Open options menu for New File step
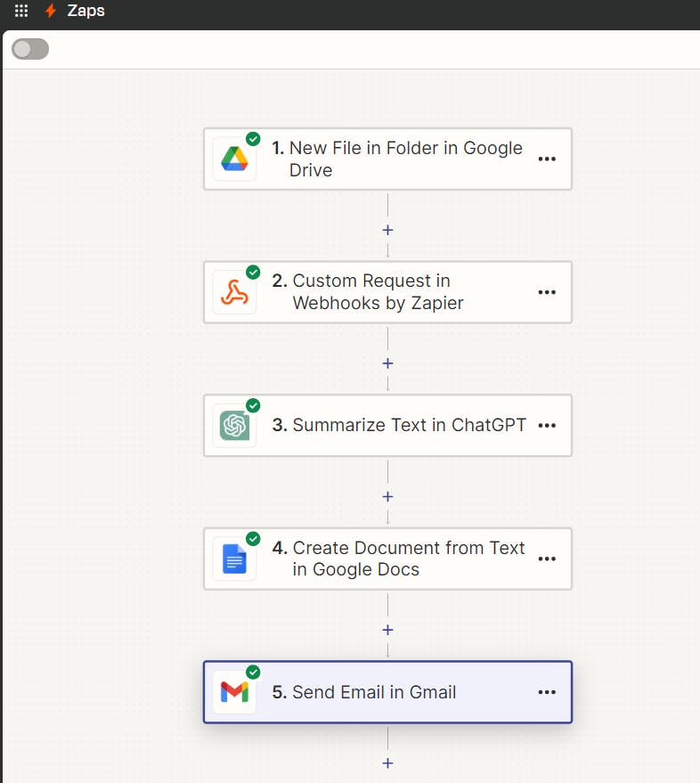Image resolution: width=700 pixels, height=783 pixels. 547,159
